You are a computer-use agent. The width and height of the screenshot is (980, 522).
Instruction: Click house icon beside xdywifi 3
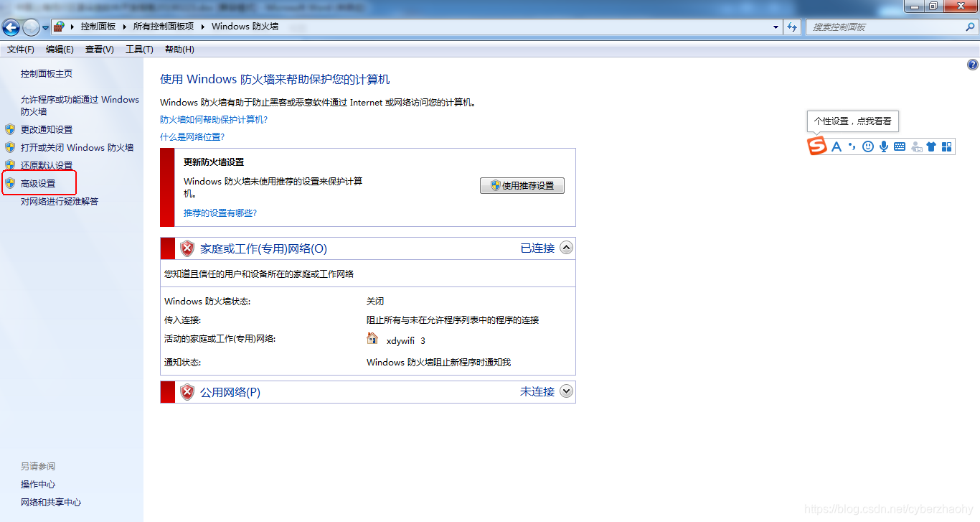click(x=372, y=338)
